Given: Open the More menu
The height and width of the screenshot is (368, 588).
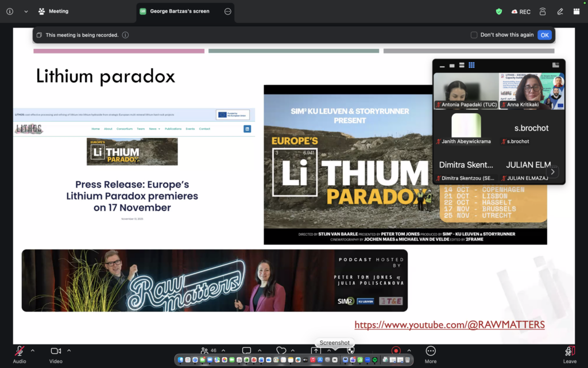Looking at the screenshot, I should [431, 354].
